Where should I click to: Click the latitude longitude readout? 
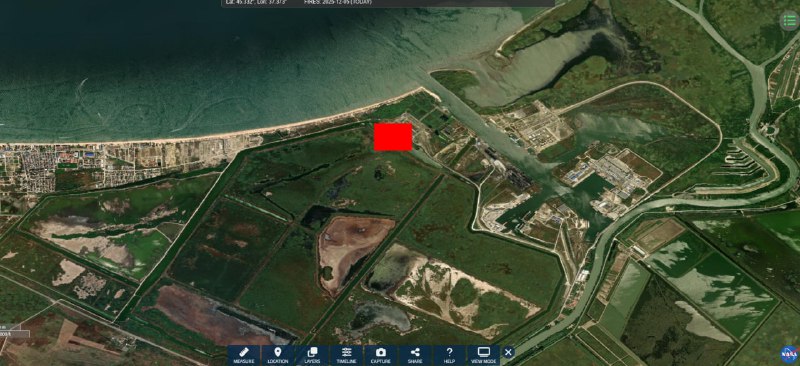point(256,2)
